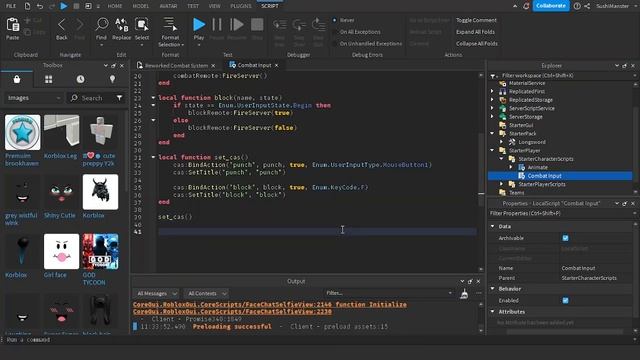The height and width of the screenshot is (360, 640).
Task: Expand ReplicatedStorage in Explorer
Action: (x=492, y=100)
